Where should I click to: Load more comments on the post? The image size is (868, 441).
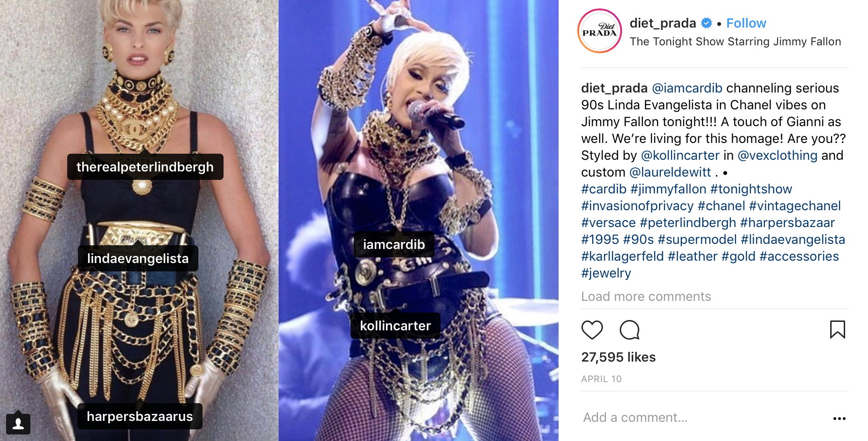[x=646, y=297]
